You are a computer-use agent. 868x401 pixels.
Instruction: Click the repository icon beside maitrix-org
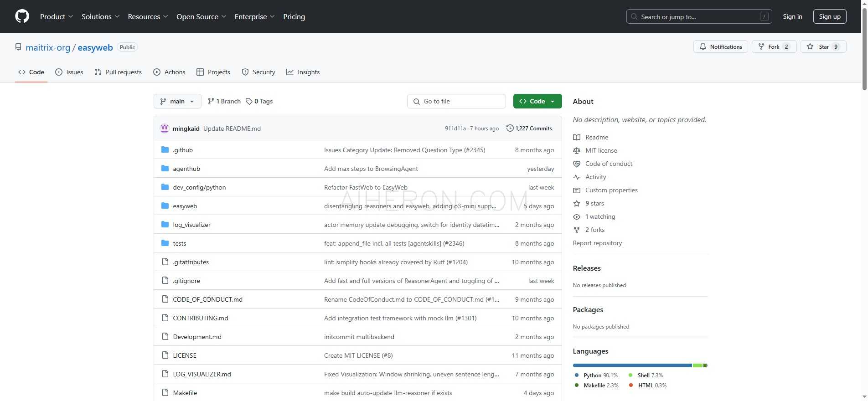18,47
